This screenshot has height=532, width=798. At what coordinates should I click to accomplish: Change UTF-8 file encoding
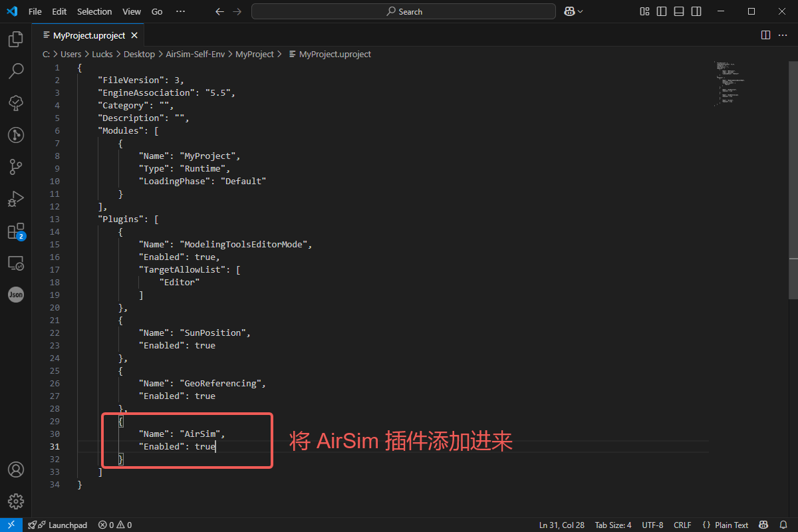(x=652, y=525)
